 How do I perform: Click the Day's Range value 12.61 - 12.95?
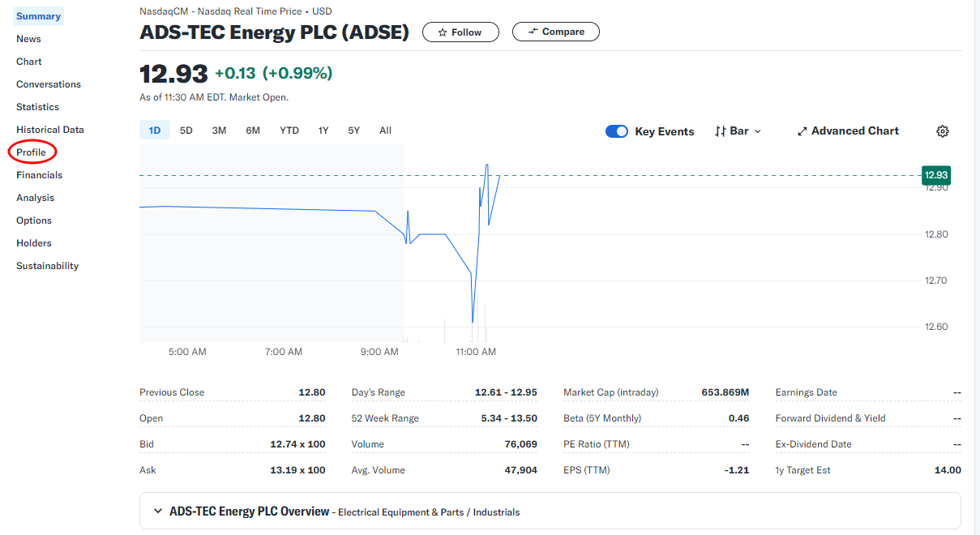click(x=506, y=392)
